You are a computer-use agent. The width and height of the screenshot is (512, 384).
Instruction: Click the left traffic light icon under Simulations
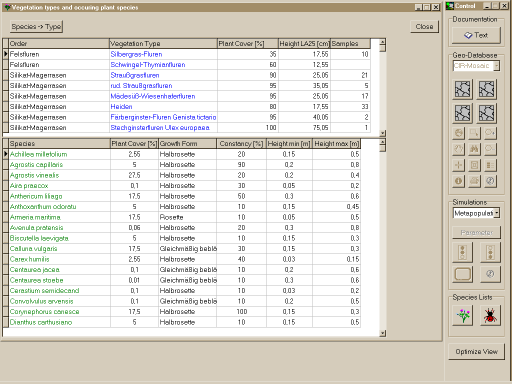click(x=463, y=252)
